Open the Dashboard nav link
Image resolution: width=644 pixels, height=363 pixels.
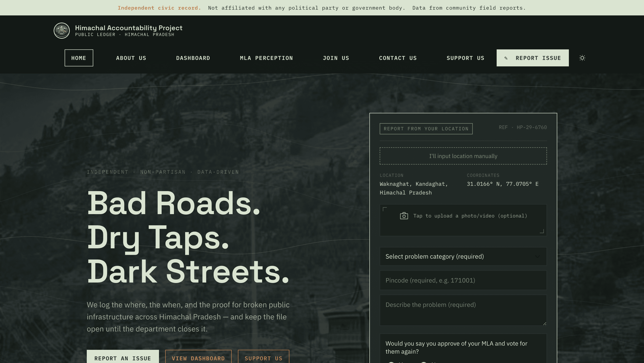pos(193,58)
